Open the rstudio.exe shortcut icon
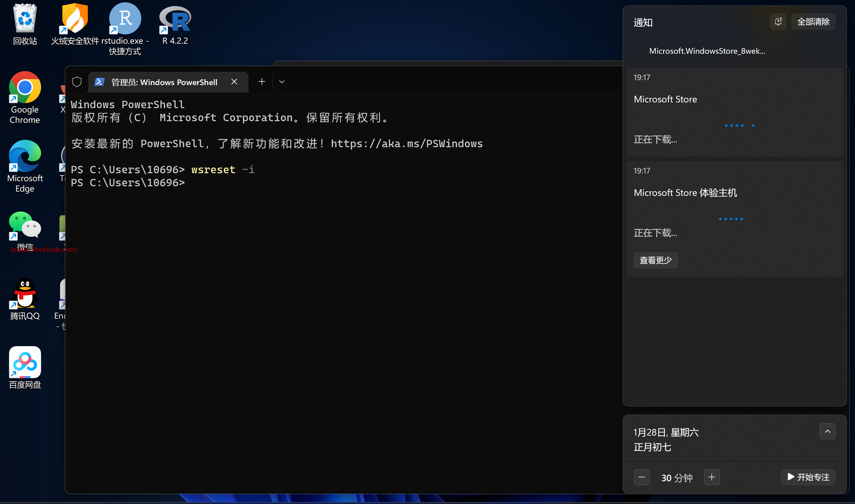The width and height of the screenshot is (855, 504). 125,29
